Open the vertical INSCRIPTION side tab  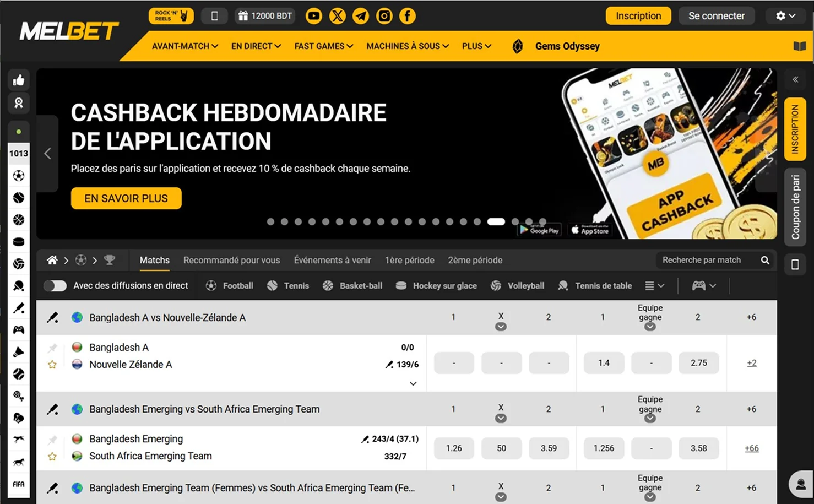795,129
